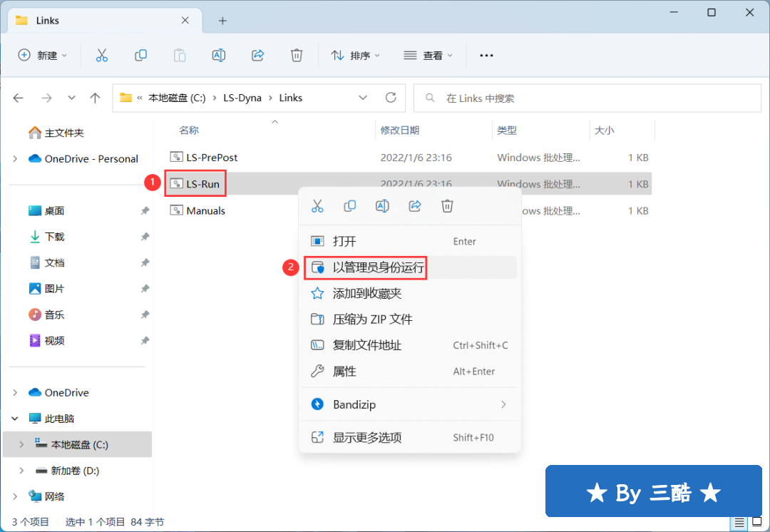Click 本地磁盘 (C:) in the address breadcrumb
The image size is (770, 532).
click(x=178, y=98)
